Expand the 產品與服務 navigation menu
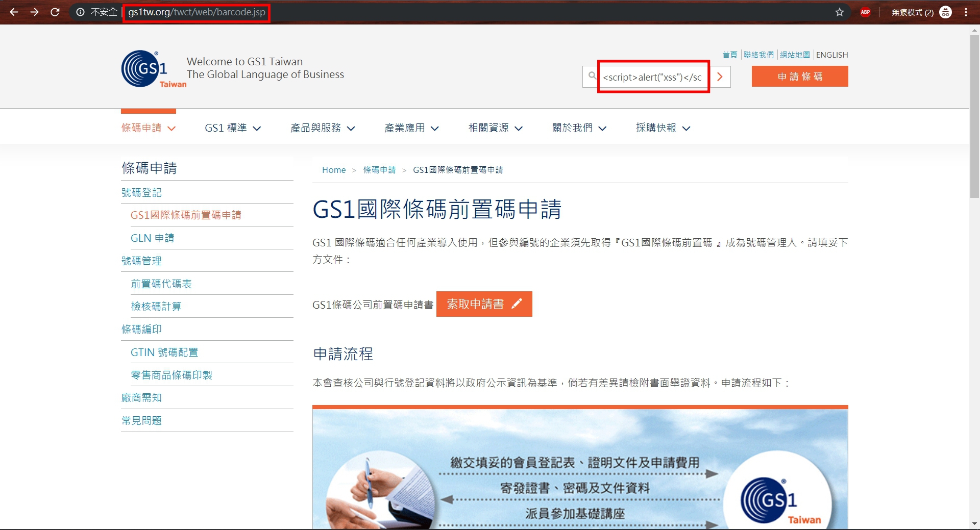Screen dimensions: 980x530 tap(323, 128)
